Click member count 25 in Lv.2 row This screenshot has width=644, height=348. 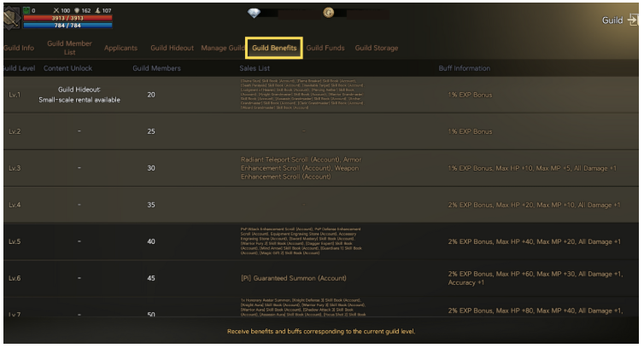tap(151, 131)
